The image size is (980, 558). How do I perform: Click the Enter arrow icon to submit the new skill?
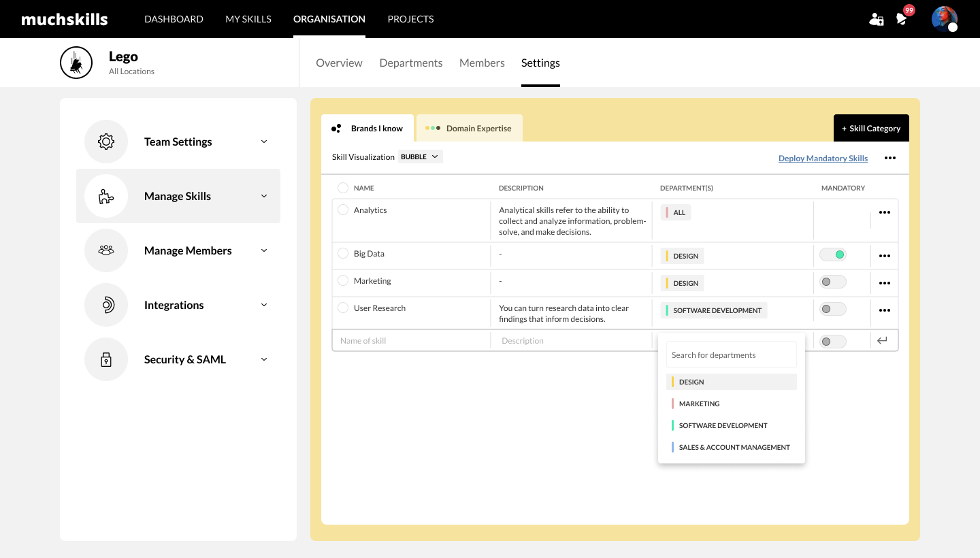click(x=882, y=340)
